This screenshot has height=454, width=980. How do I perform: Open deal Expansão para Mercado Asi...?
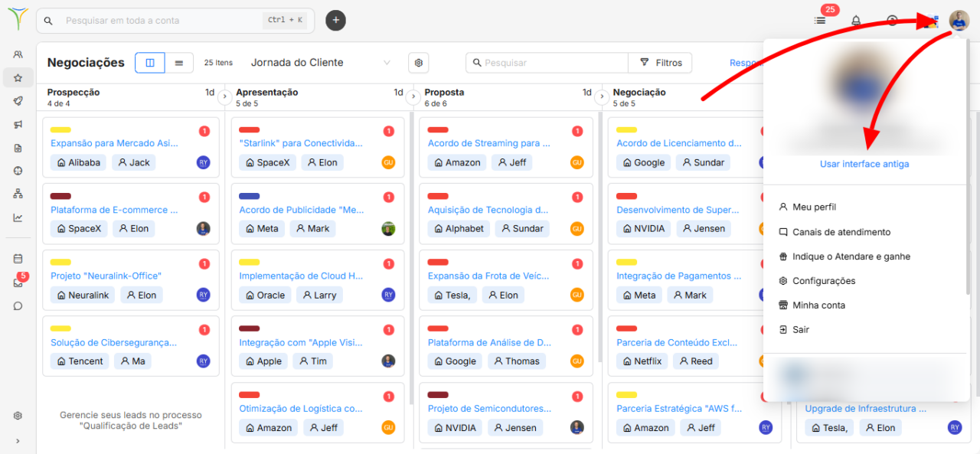point(114,143)
